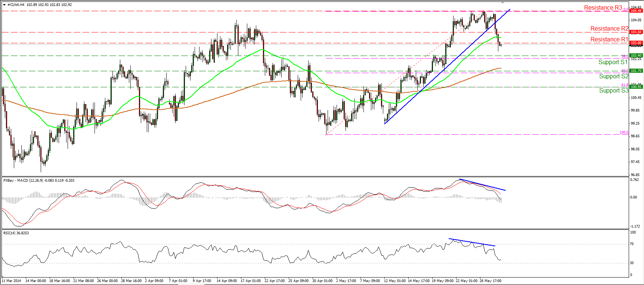The height and width of the screenshot is (285, 644).
Task: Click the 30 Apr 01:00 time label
Action: (322, 281)
